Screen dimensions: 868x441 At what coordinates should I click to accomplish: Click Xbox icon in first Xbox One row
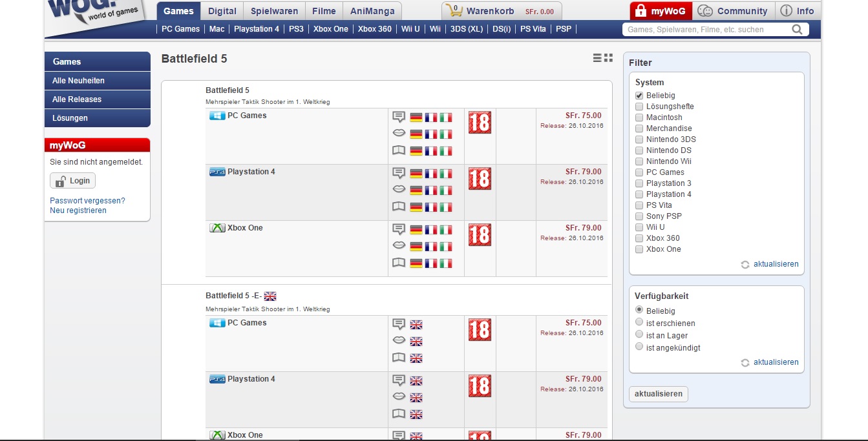pos(217,228)
